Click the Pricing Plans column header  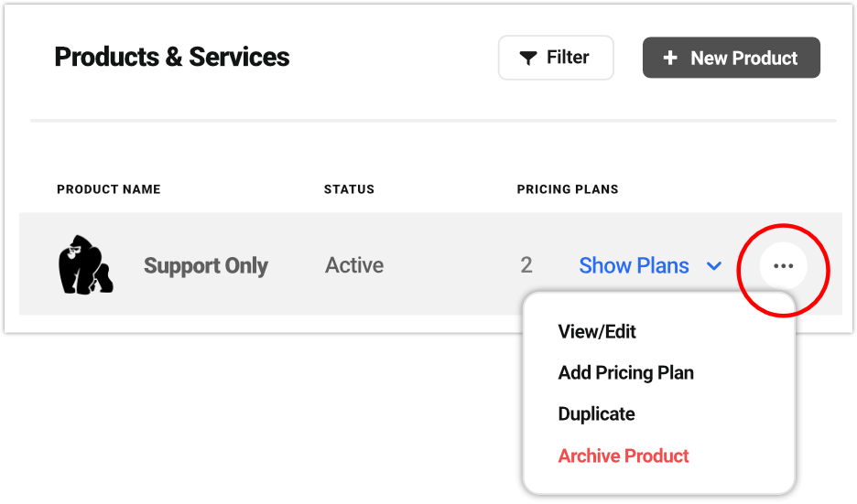point(568,189)
